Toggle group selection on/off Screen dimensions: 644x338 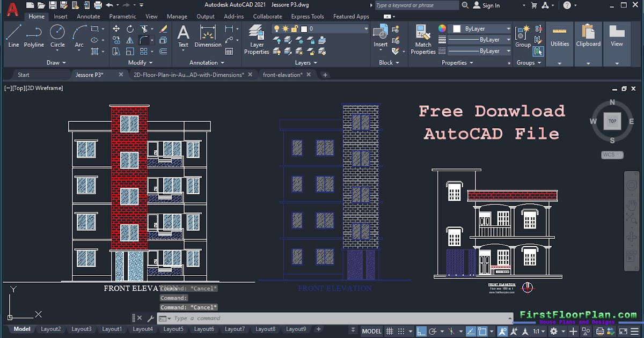[538, 52]
